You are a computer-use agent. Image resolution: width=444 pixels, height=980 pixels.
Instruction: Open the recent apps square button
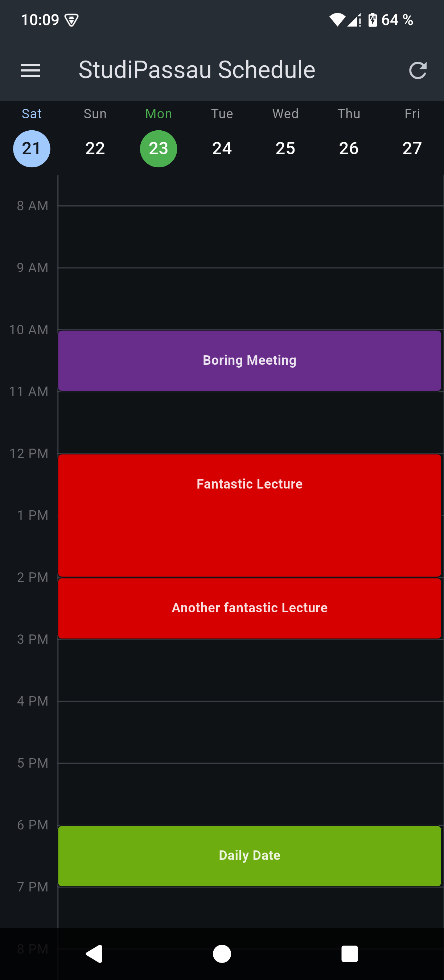pyautogui.click(x=350, y=954)
